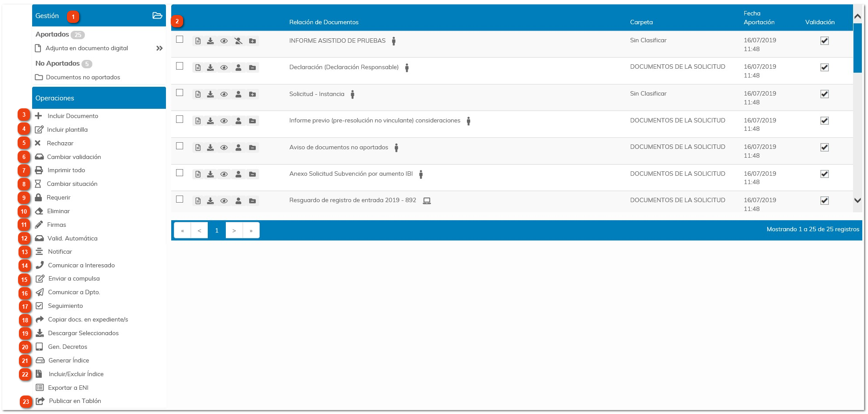This screenshot has height=414, width=868.
Task: Preview Anexo Solicitud Subvención with the eye icon
Action: (224, 174)
